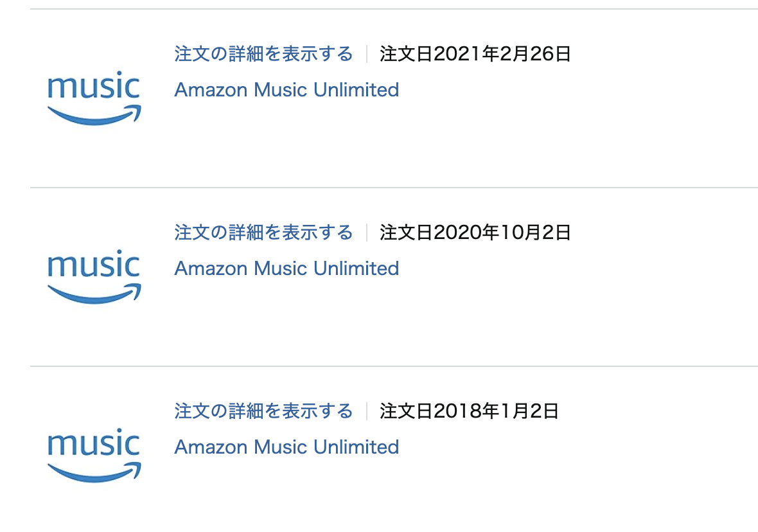Click the order date 注文日2021年2月26日
This screenshot has height=532, width=758.
(475, 54)
